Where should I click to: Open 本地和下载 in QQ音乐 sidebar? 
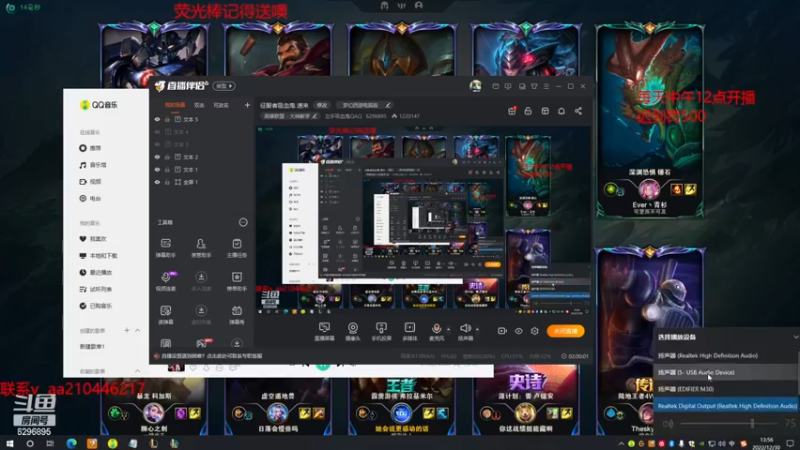point(99,256)
